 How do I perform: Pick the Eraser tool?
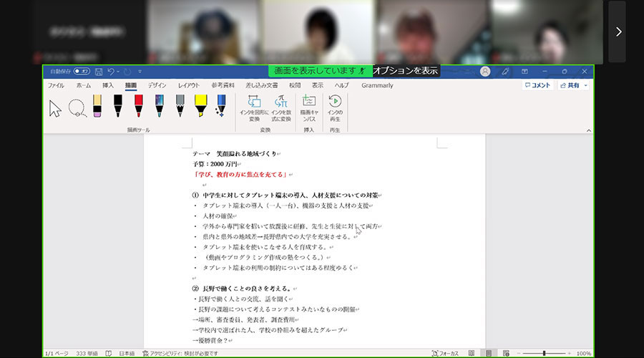click(x=97, y=107)
